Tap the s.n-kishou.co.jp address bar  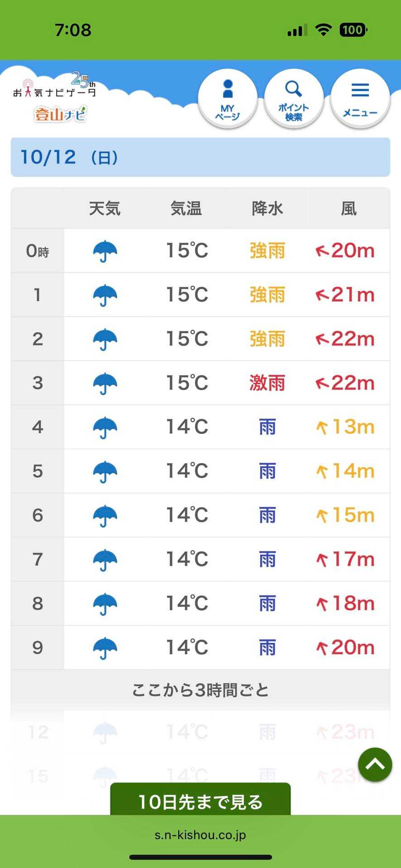click(x=200, y=835)
